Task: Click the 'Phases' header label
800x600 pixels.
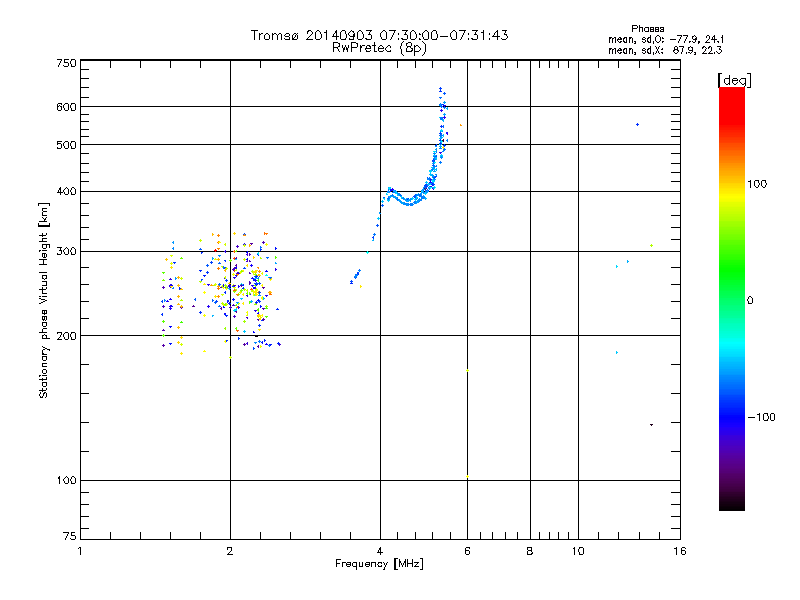Action: pyautogui.click(x=647, y=29)
